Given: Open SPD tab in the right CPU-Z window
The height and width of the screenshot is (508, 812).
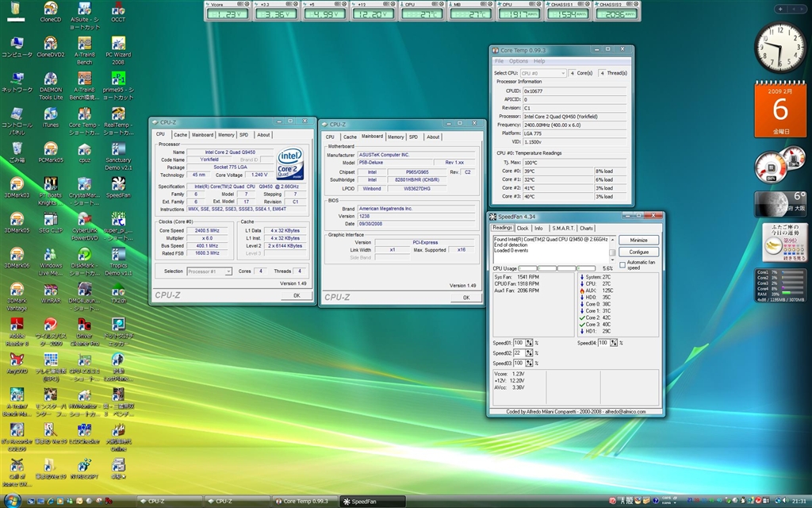Looking at the screenshot, I should tap(413, 137).
